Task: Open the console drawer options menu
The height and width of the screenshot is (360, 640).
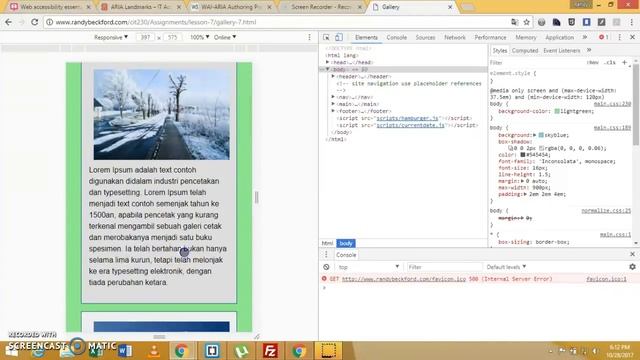Action: tap(326, 254)
